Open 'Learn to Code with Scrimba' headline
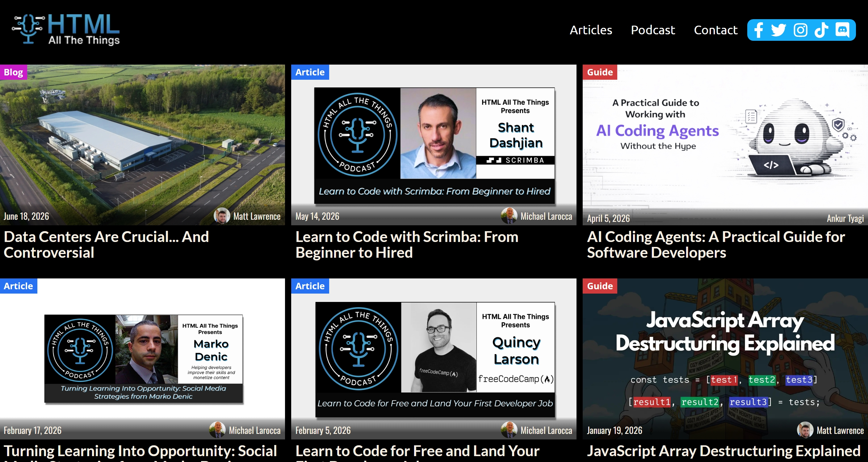The height and width of the screenshot is (462, 868). [407, 245]
